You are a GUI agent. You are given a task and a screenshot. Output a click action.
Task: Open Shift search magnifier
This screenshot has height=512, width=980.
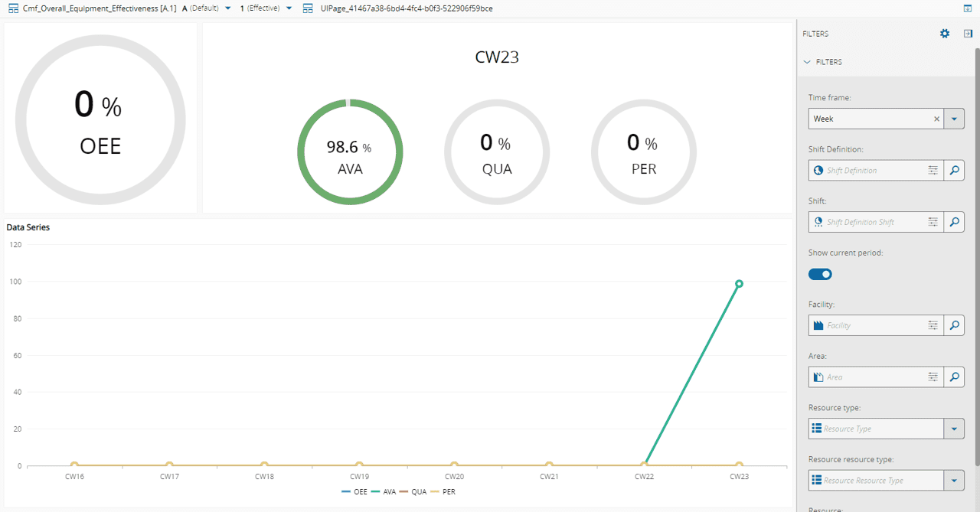click(x=954, y=222)
